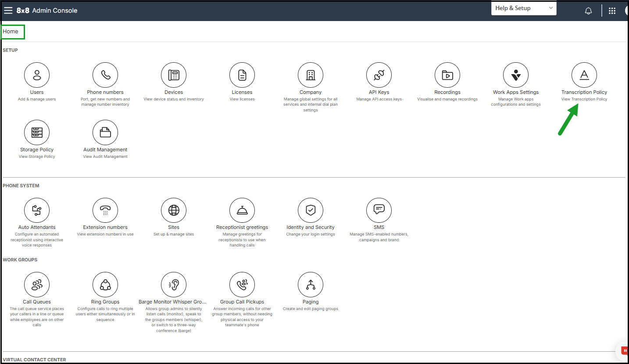
Task: Open the Devices icon
Action: point(174,75)
